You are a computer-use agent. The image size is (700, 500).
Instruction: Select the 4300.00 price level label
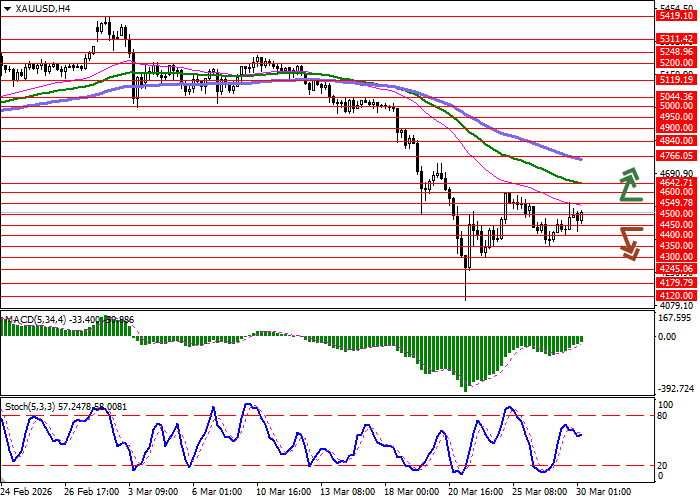pos(676,257)
